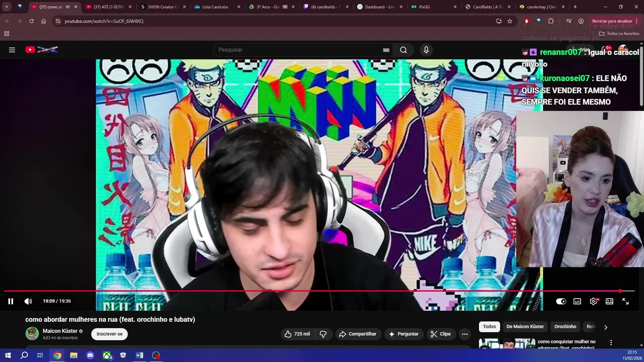Select the Orochinho filter chip
Viewport: 644px width, 362px height.
click(x=565, y=327)
